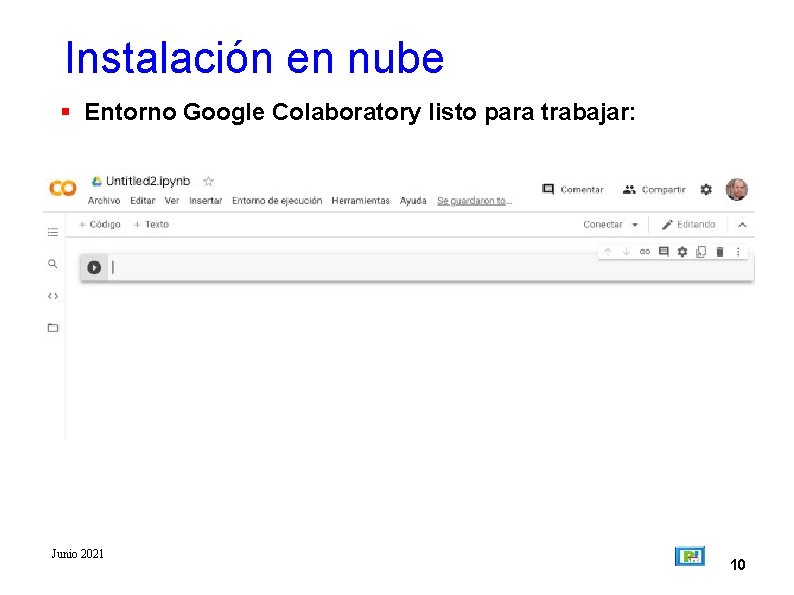Screen dimensions: 794x595
Task: Open search and replace sidebar icon
Action: coord(53,264)
